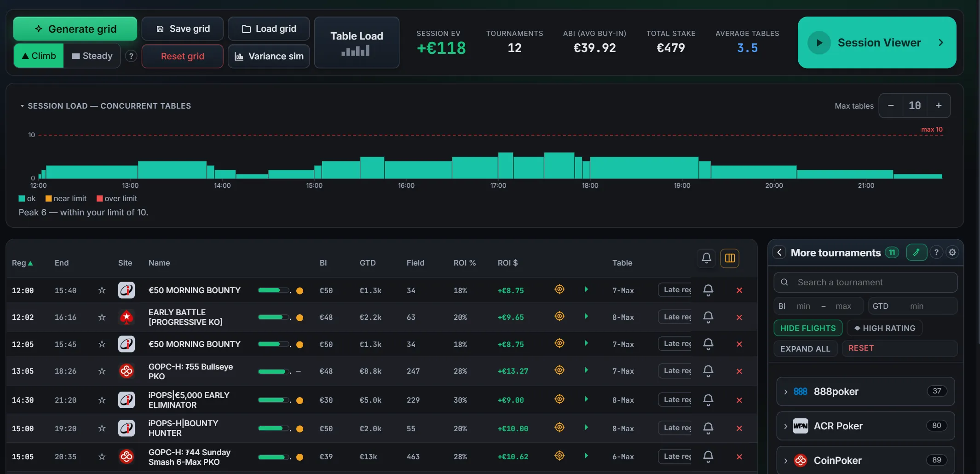Expand the CoinPoker tournament group
This screenshot has width=980, height=474.
point(865,460)
